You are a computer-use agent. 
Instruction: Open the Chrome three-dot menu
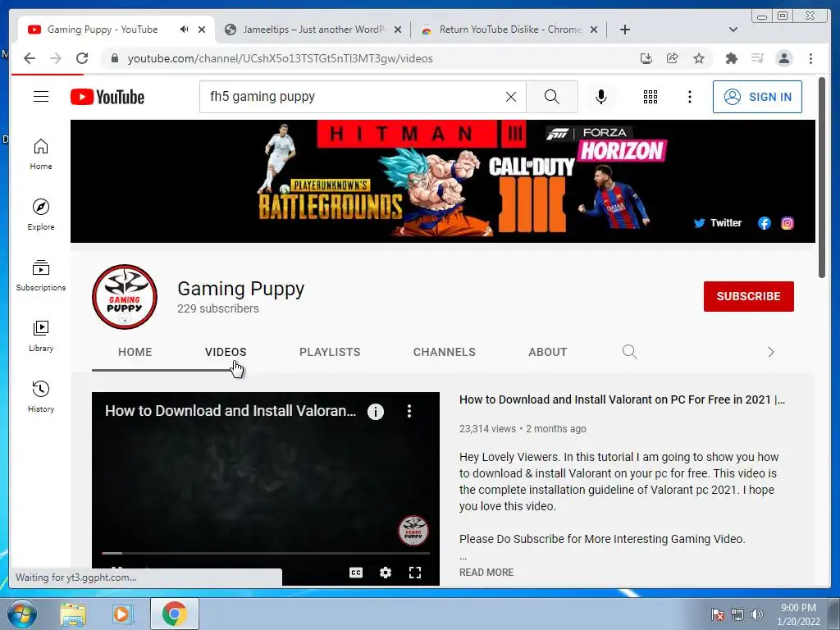coord(810,58)
